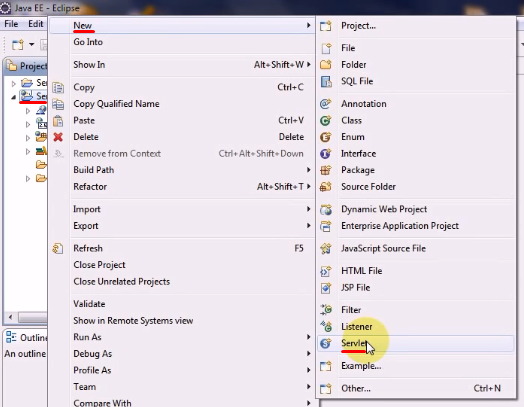Open the Build Path submenu arrow
This screenshot has height=407, width=524.
[309, 170]
